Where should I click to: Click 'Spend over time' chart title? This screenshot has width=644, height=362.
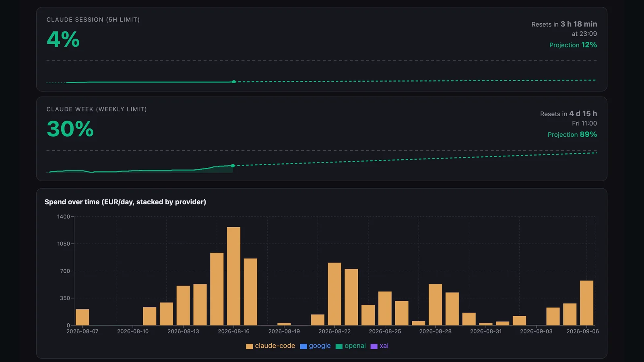(x=125, y=202)
